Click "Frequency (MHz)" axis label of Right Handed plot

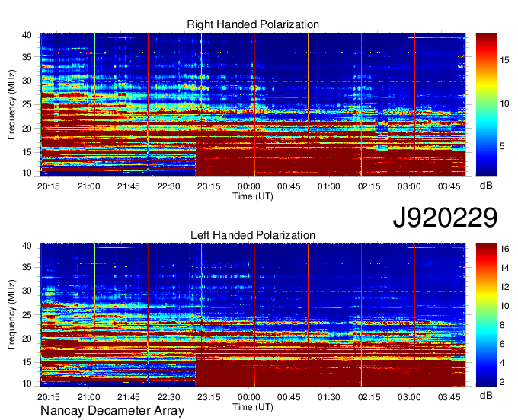pyautogui.click(x=11, y=104)
